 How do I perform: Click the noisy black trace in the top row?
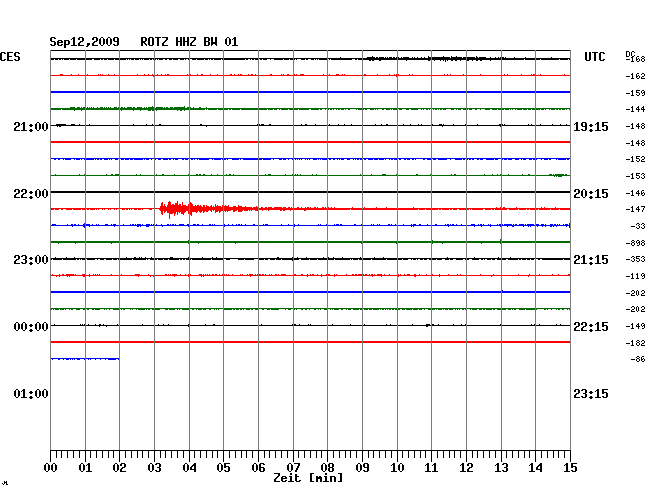pyautogui.click(x=310, y=59)
